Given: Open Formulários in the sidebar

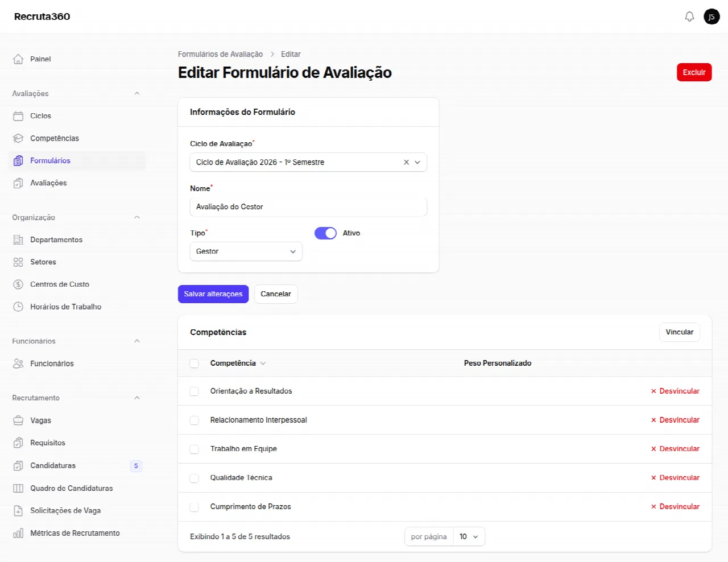Looking at the screenshot, I should click(77, 161).
